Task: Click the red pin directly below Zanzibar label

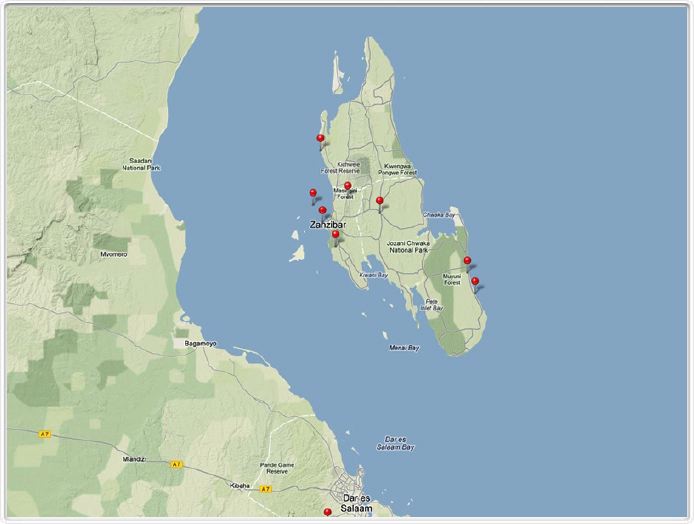Action: click(x=336, y=235)
